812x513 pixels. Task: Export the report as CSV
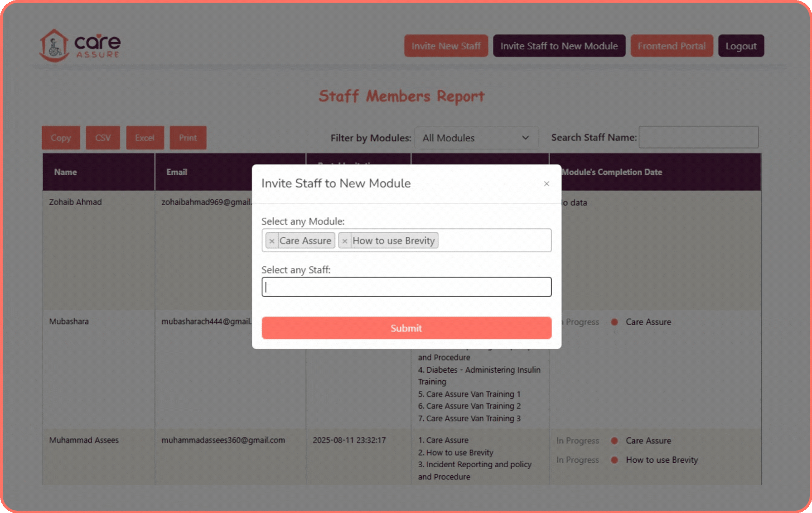click(x=103, y=138)
